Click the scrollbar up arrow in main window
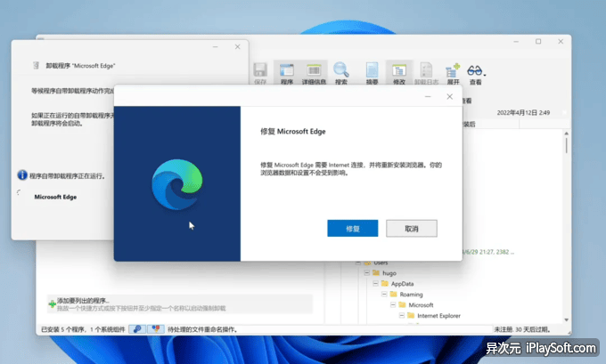Screen dimensions: 606x364 (x=566, y=133)
